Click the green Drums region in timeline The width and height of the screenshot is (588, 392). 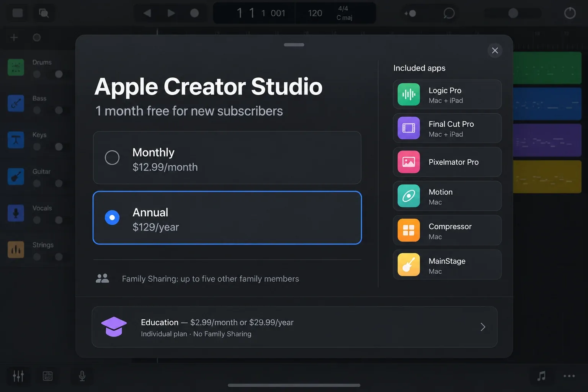547,68
